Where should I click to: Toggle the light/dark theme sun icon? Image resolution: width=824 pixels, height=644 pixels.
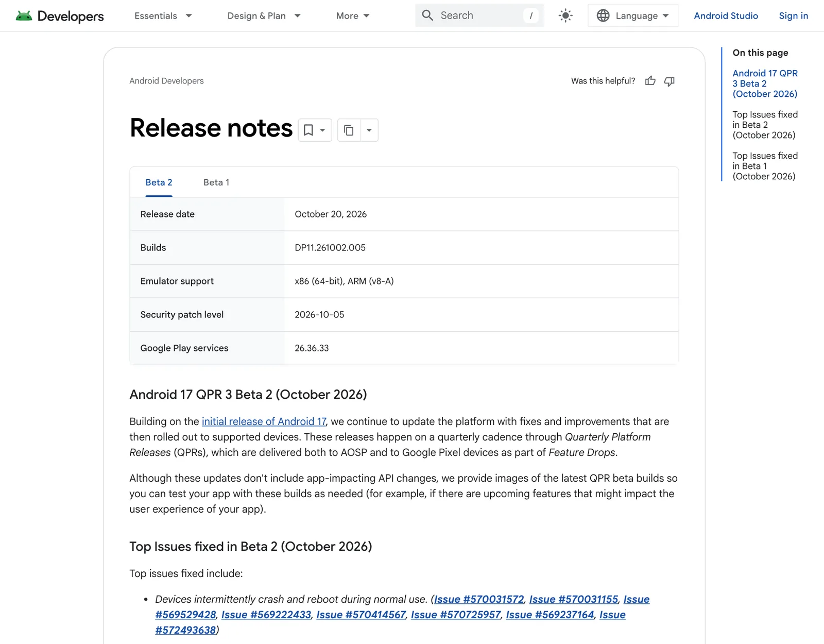coord(565,15)
